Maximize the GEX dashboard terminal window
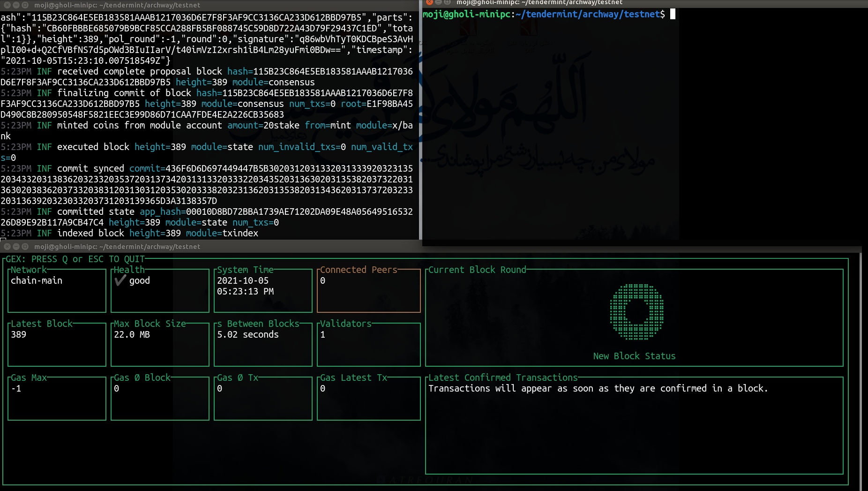868x491 pixels. point(25,246)
